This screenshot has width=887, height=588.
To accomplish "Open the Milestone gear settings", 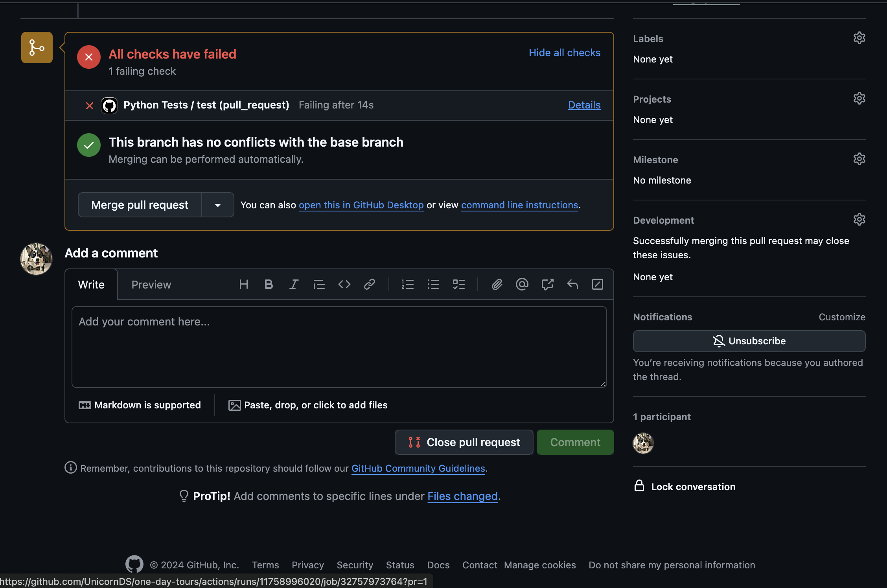I will click(x=859, y=159).
